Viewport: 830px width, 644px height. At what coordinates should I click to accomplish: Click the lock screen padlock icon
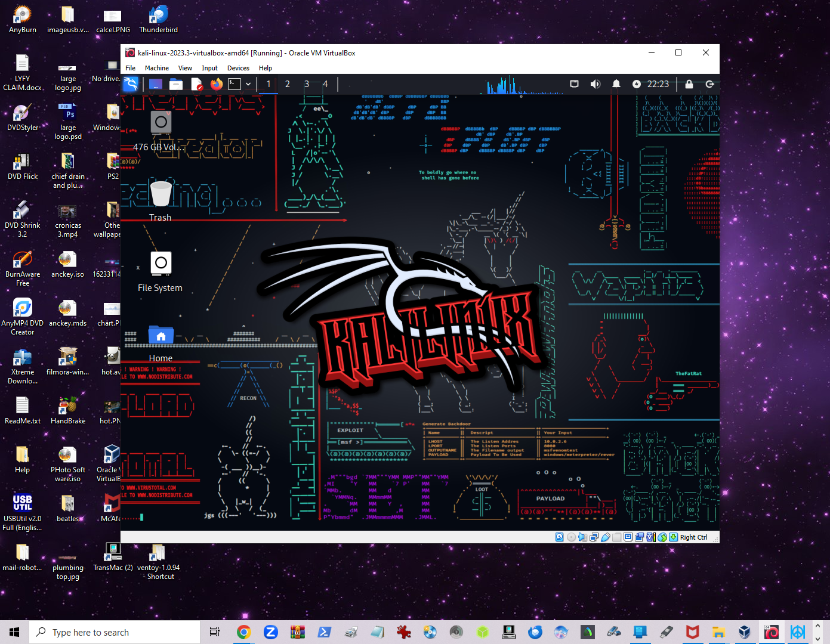pos(689,84)
